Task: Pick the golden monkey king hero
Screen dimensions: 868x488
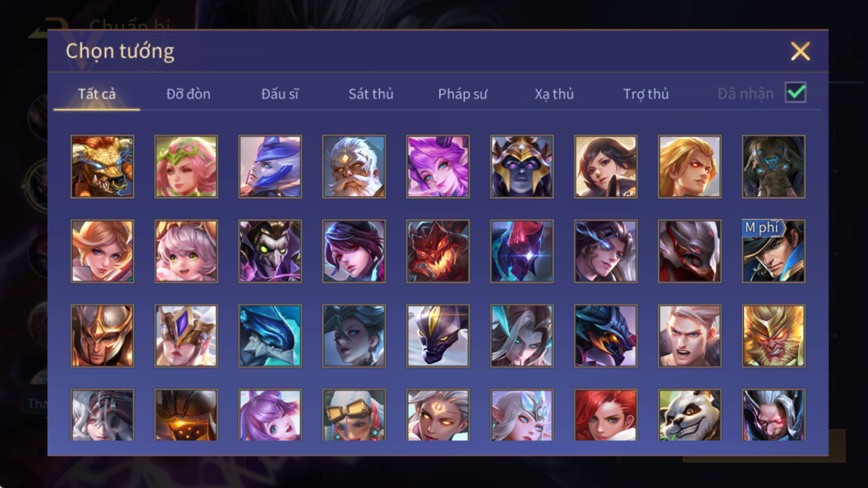Action: 774,336
